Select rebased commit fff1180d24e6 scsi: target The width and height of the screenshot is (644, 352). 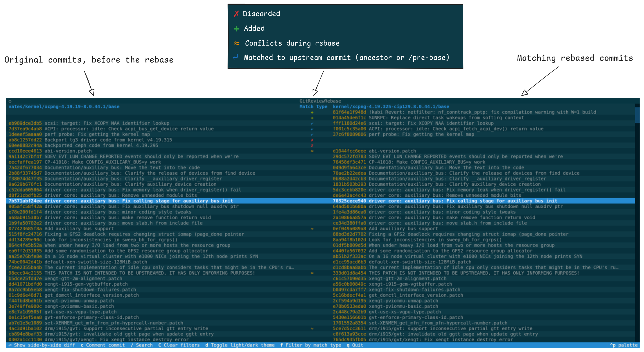coord(413,123)
